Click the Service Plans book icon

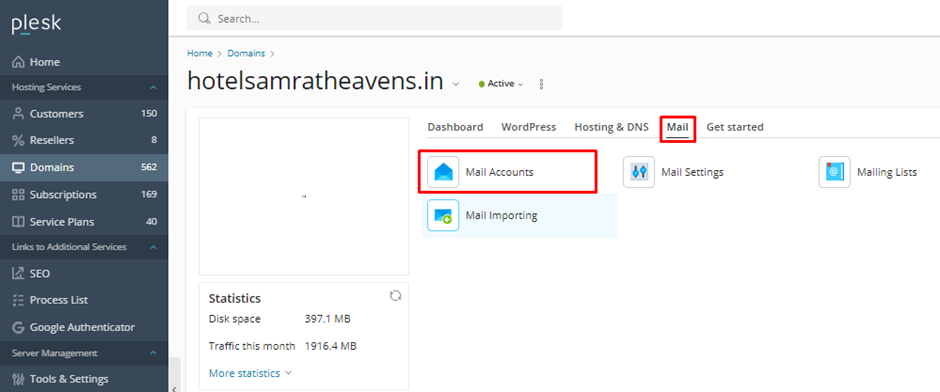click(x=19, y=222)
